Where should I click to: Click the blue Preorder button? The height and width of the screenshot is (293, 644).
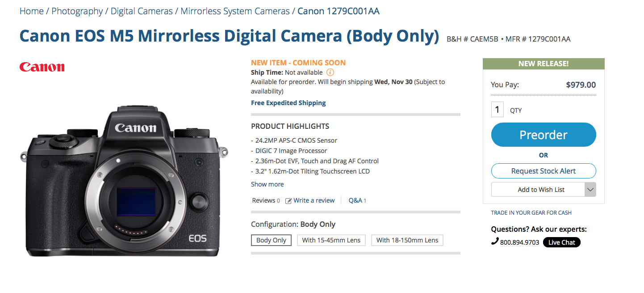click(x=544, y=135)
